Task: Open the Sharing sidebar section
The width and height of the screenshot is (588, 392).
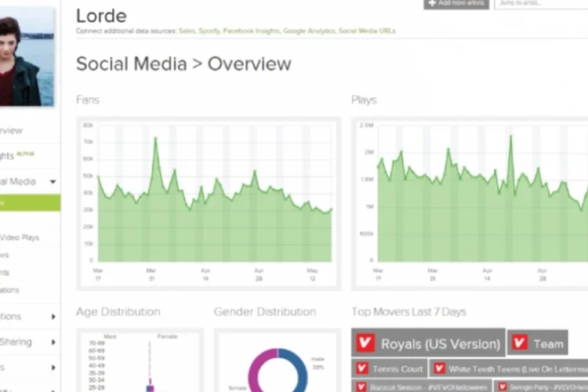Action: pos(16,342)
